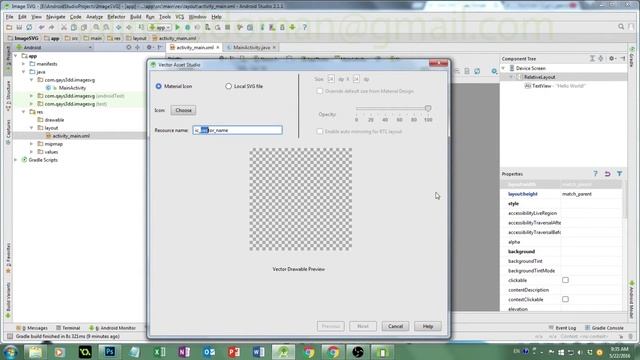Click scroll-from-source target icon in Project panel
Viewport: 640px width, 360px height.
[x=129, y=47]
